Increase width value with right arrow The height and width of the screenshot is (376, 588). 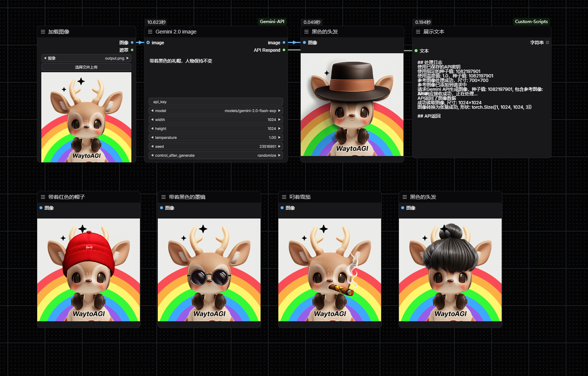[x=279, y=120]
